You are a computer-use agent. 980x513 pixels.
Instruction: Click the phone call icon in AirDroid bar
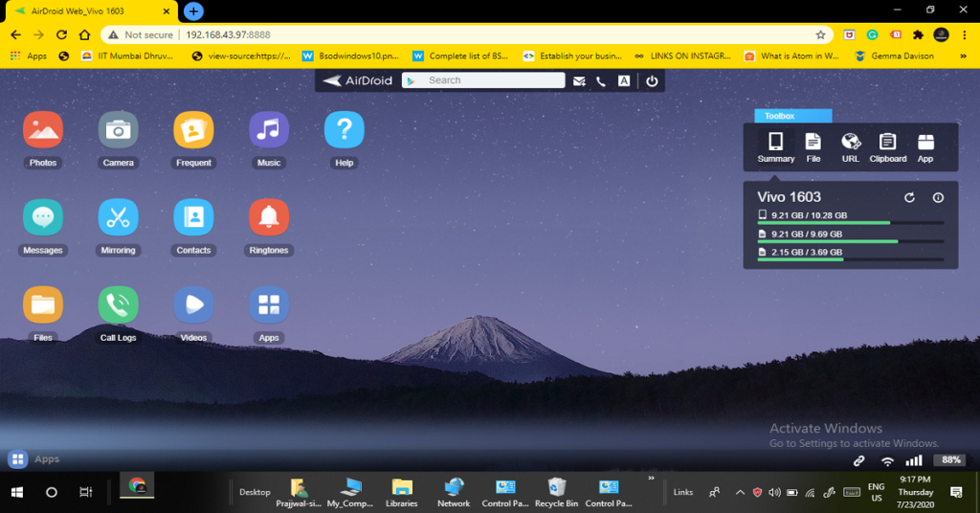[x=601, y=81]
